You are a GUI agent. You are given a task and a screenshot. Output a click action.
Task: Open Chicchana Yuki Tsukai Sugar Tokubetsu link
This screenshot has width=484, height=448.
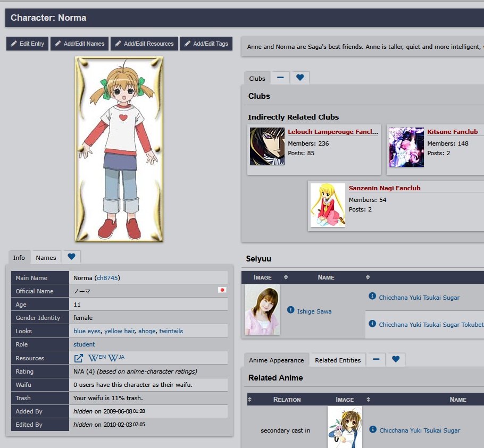[x=431, y=325]
